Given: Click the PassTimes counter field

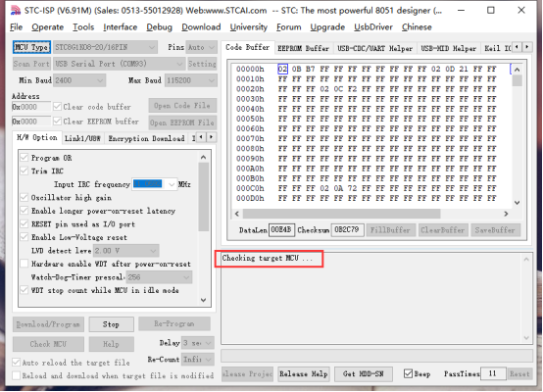Looking at the screenshot, I should coord(493,373).
